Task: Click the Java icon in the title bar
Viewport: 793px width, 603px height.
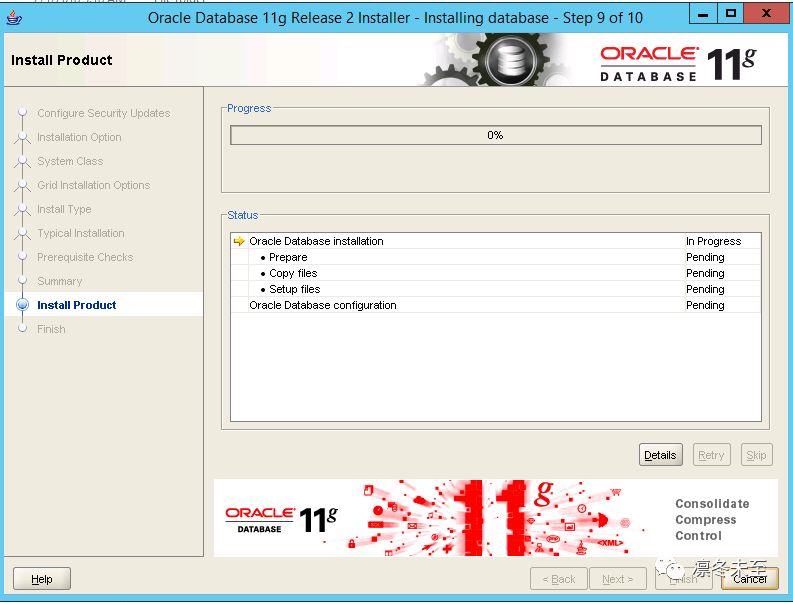Action: (14, 18)
